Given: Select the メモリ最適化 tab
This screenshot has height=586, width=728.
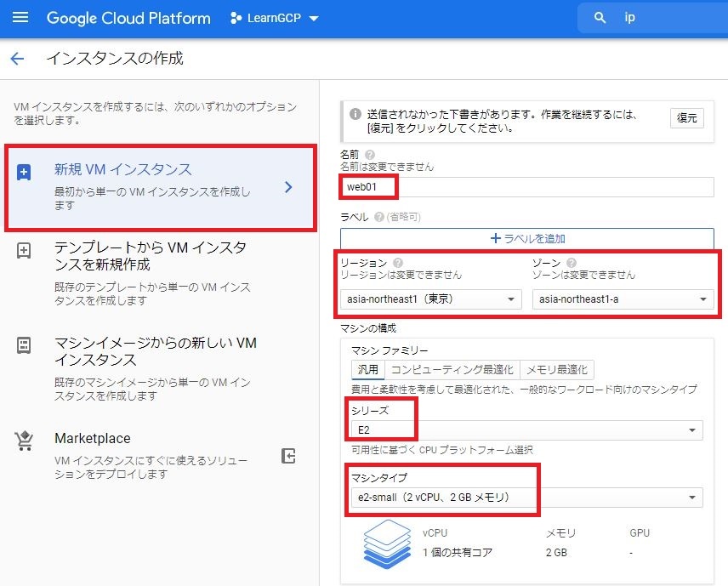Looking at the screenshot, I should pos(557,370).
